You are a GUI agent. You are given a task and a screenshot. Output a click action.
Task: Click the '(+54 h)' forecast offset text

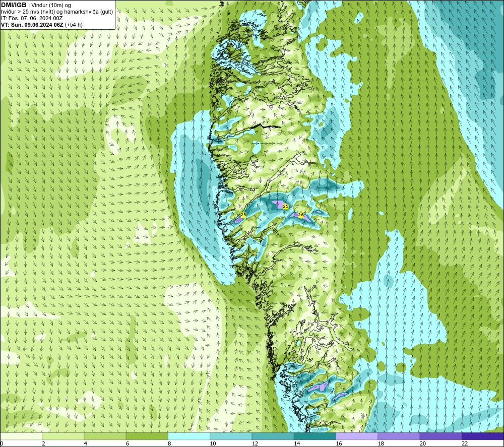coord(74,25)
